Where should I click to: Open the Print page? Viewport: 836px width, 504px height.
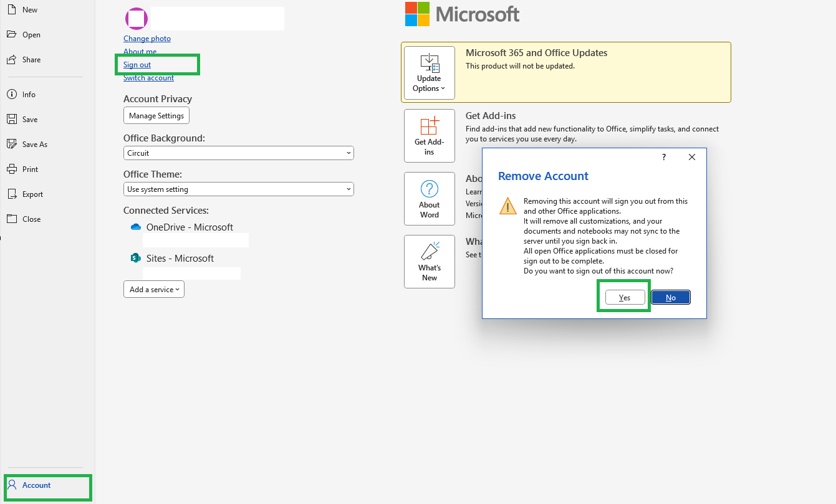(22, 169)
